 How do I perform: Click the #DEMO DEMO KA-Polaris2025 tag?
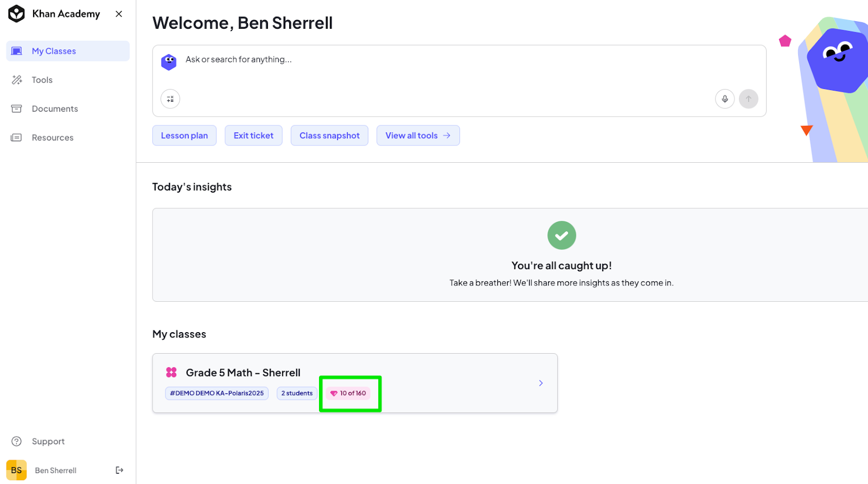pyautogui.click(x=216, y=393)
